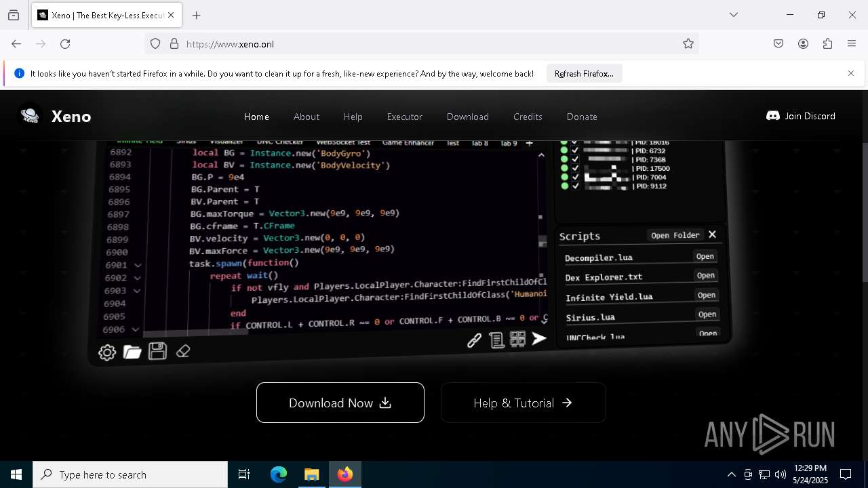Bookmark this page with the star
This screenshot has height=488, width=868.
(688, 43)
